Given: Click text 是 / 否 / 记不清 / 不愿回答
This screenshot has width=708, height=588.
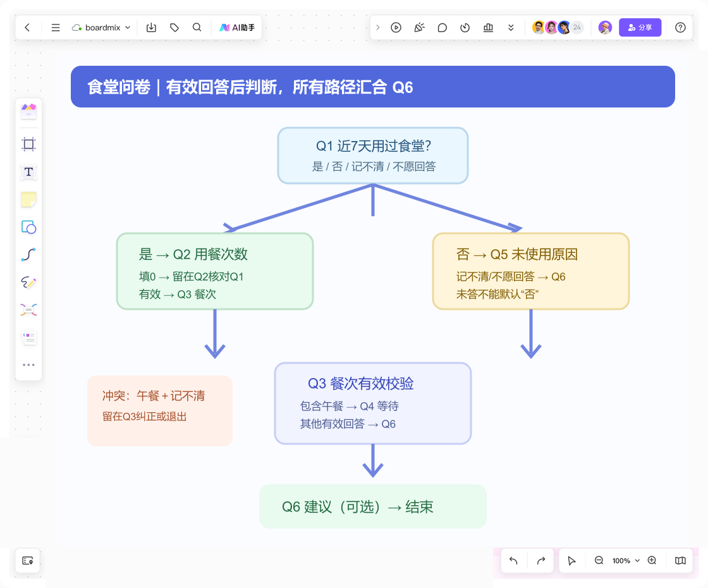Looking at the screenshot, I should (x=374, y=167).
